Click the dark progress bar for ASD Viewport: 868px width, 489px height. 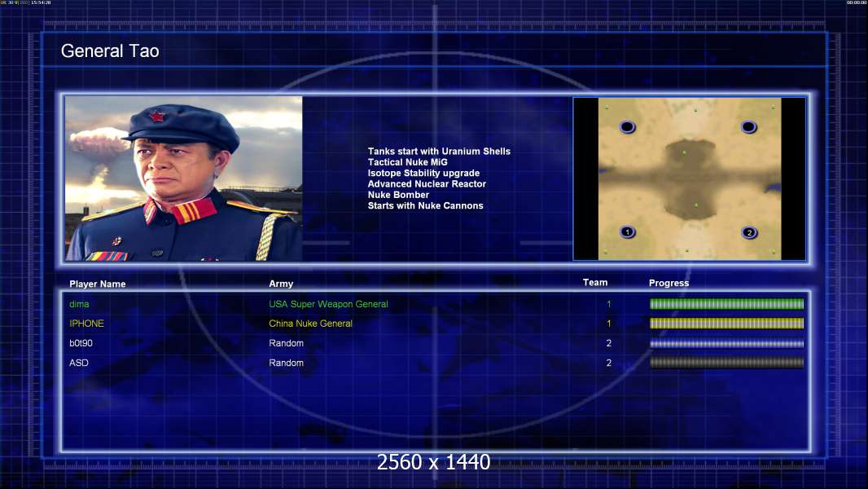point(726,363)
